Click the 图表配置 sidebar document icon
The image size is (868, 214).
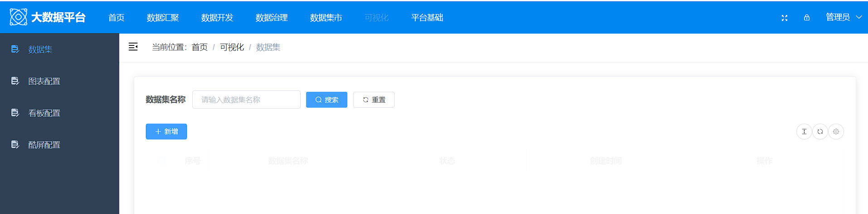click(x=15, y=81)
